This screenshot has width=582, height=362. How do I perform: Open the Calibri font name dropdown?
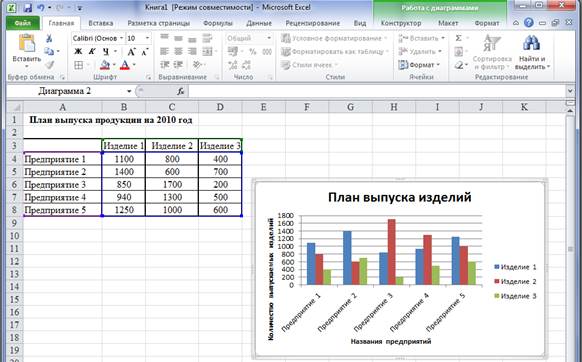click(121, 38)
